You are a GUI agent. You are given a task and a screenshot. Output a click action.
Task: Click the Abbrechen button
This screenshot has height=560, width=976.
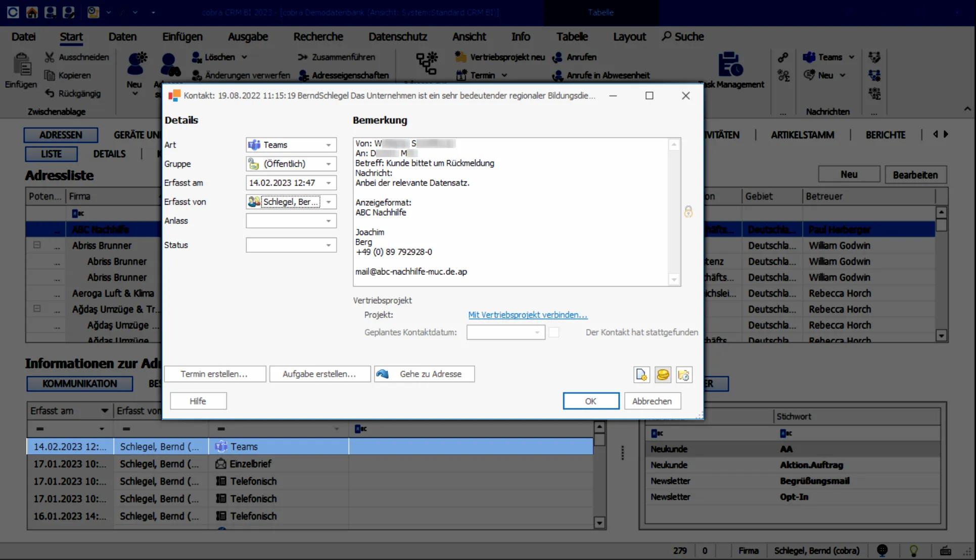pos(652,401)
